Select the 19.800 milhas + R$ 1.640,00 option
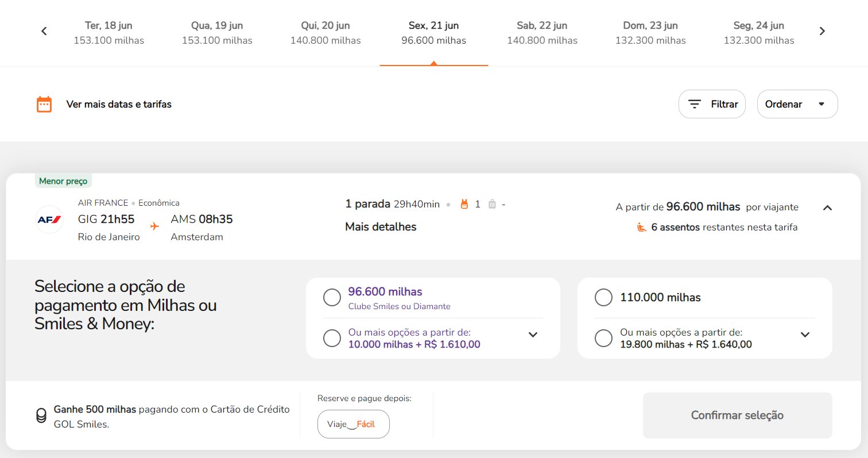868x458 pixels. pyautogui.click(x=603, y=338)
